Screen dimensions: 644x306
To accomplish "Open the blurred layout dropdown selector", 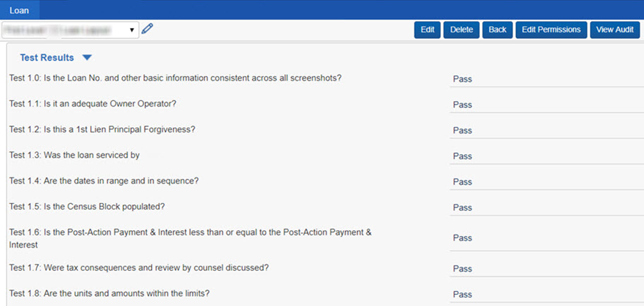I will pyautogui.click(x=70, y=30).
